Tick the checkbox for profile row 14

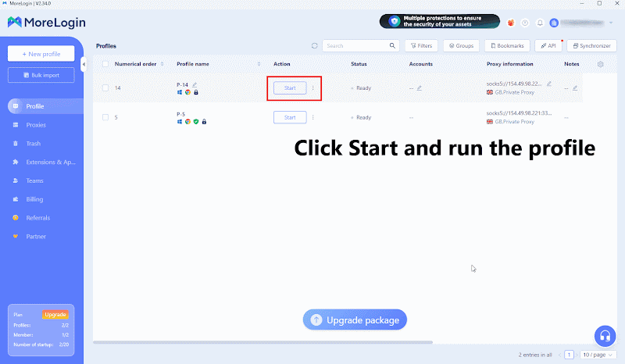pyautogui.click(x=105, y=88)
